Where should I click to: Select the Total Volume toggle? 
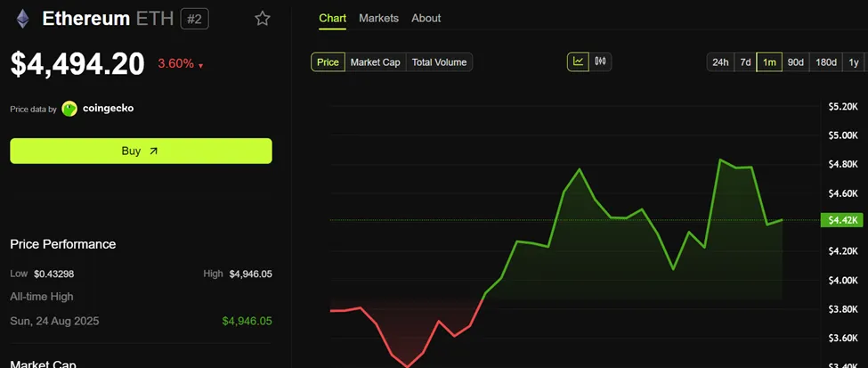pos(440,62)
